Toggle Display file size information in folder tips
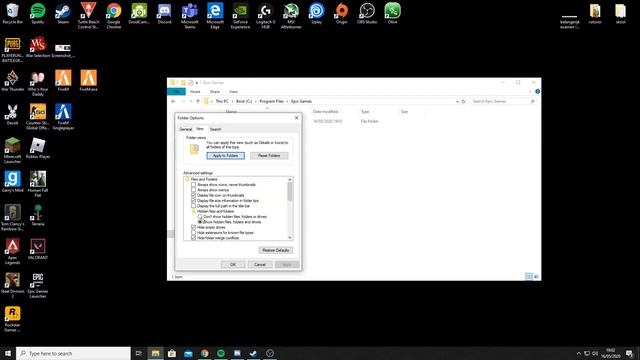 tap(193, 200)
